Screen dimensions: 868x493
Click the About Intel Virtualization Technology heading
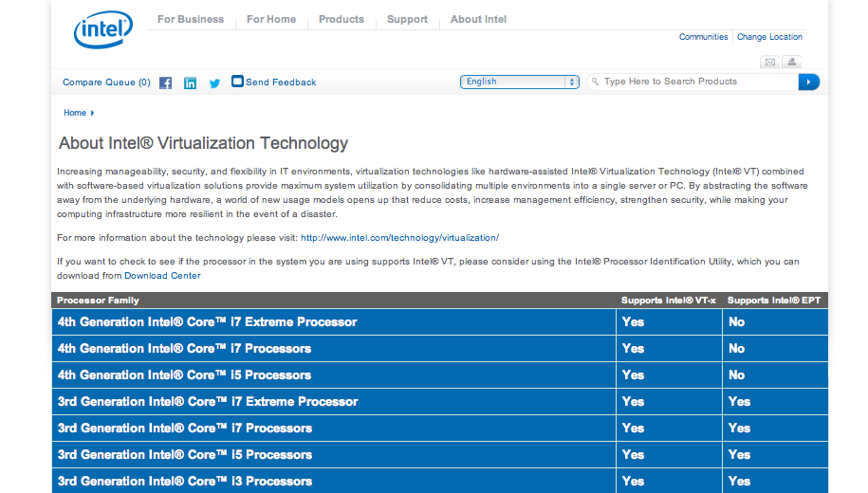pos(203,143)
